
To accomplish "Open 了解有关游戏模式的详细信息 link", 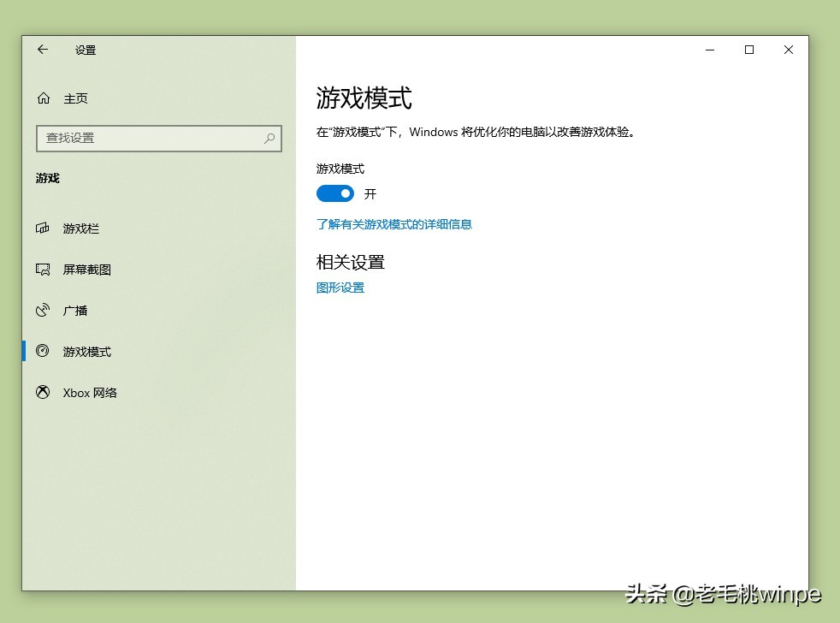I will point(394,224).
